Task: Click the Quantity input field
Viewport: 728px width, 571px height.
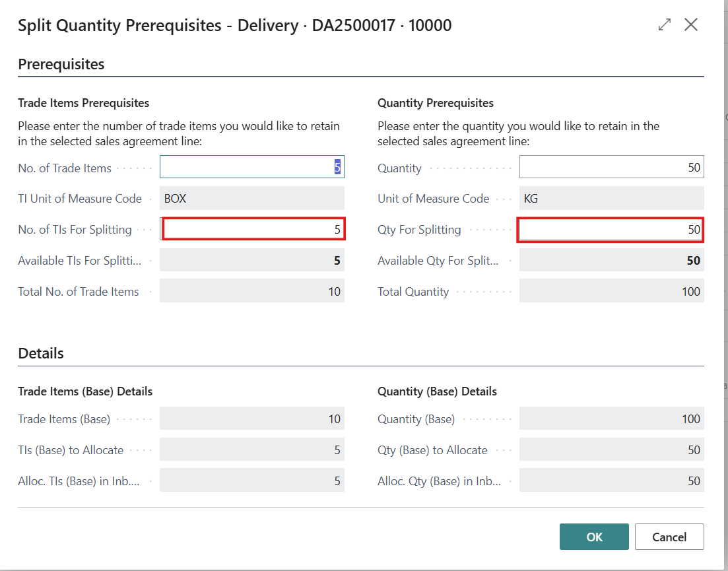Action: point(611,168)
